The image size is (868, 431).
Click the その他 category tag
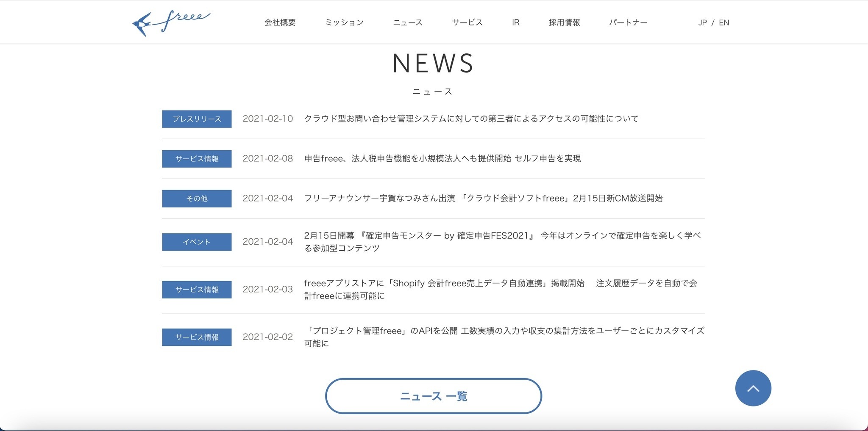pyautogui.click(x=197, y=199)
